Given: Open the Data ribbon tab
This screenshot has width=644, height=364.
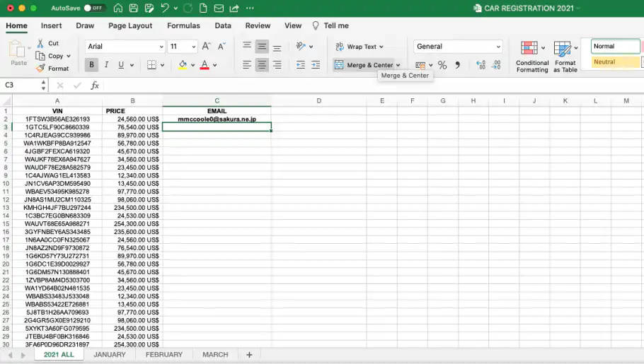Looking at the screenshot, I should coord(223,25).
